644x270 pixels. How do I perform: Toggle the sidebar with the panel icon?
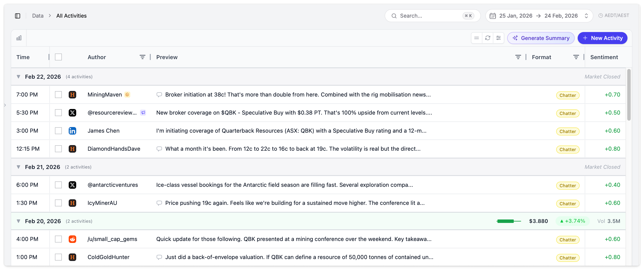(18, 15)
